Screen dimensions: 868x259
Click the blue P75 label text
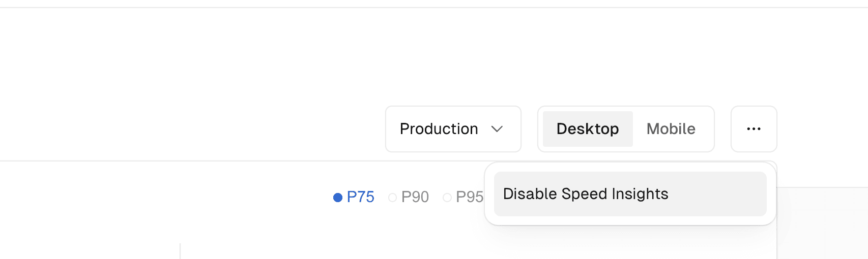click(360, 197)
